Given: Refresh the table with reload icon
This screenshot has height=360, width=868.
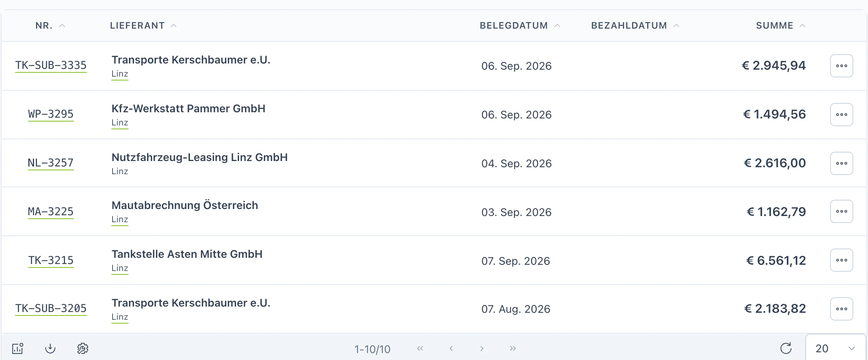Looking at the screenshot, I should tap(786, 348).
